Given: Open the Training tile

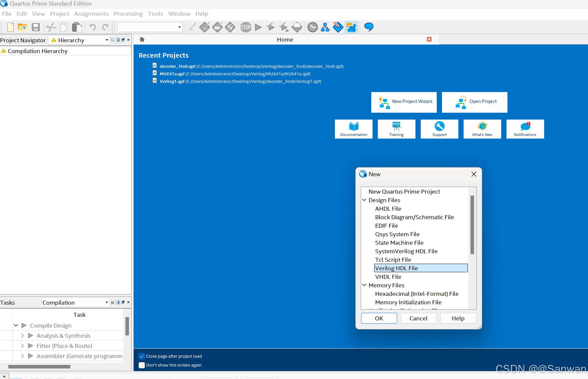Looking at the screenshot, I should pyautogui.click(x=396, y=129).
